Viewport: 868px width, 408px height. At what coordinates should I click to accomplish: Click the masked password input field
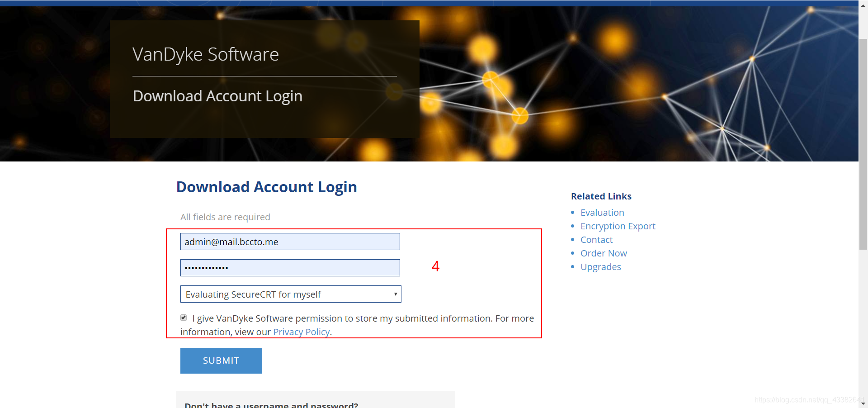290,268
